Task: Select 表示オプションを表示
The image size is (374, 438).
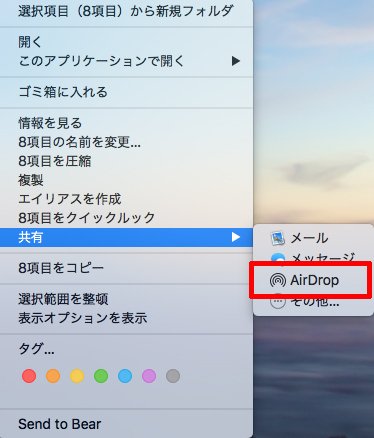Action: [126, 318]
